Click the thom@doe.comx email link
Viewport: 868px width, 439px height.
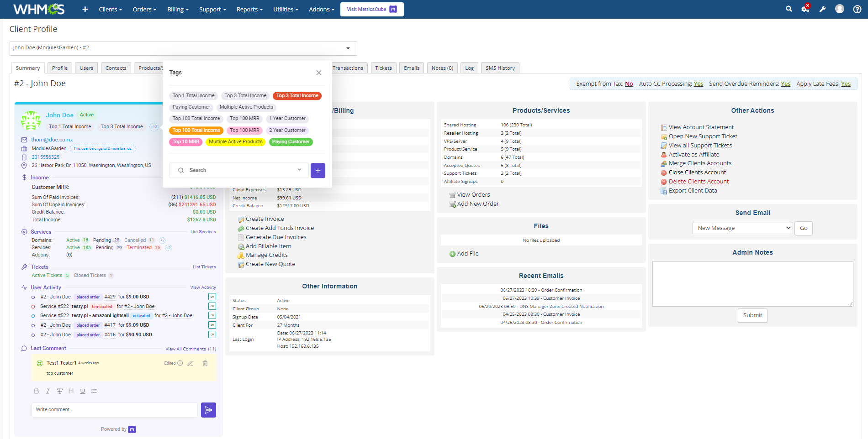click(52, 140)
